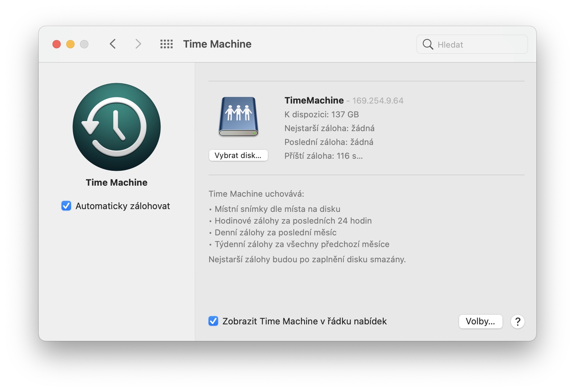575x392 pixels.
Task: Show all preferences via grid icon
Action: (166, 44)
